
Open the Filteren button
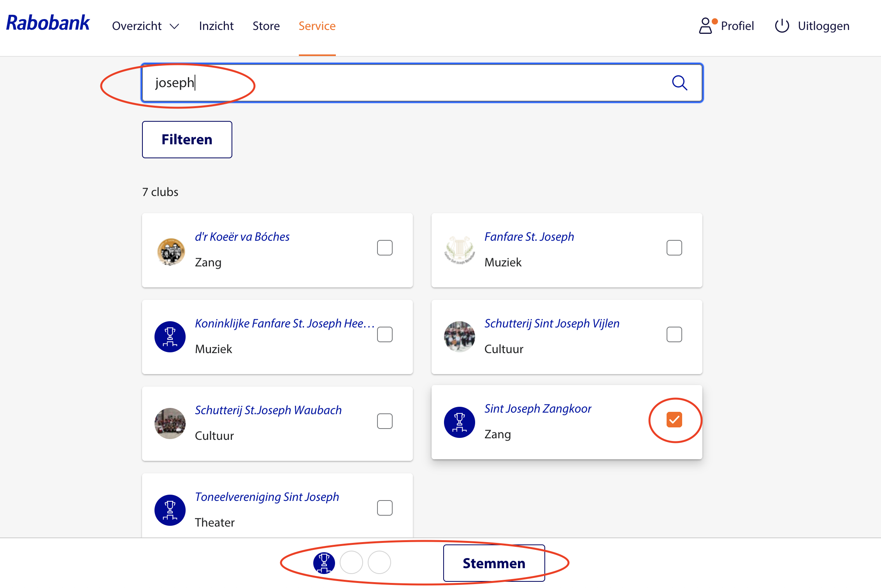coord(187,140)
